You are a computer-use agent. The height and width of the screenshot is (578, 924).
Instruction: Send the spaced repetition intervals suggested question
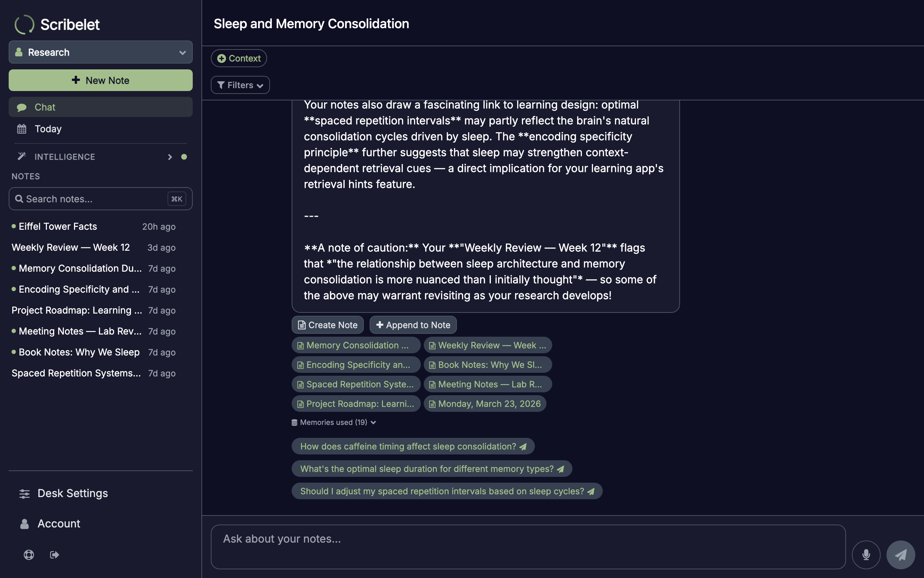click(x=447, y=491)
